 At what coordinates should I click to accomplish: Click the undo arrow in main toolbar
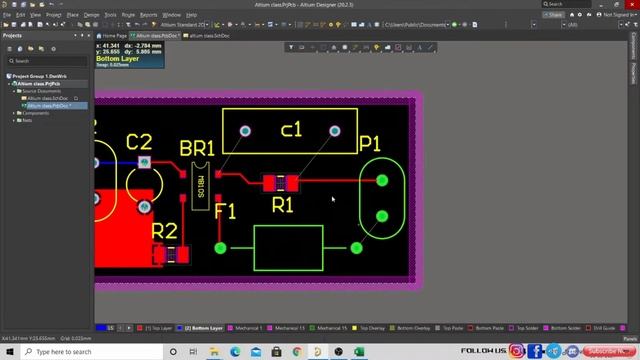coord(138,25)
